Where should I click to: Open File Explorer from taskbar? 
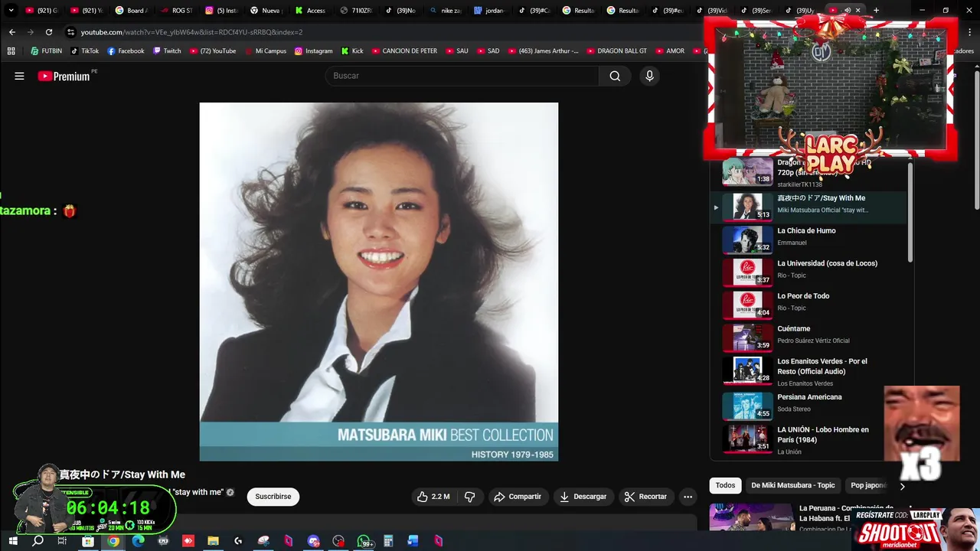(213, 541)
